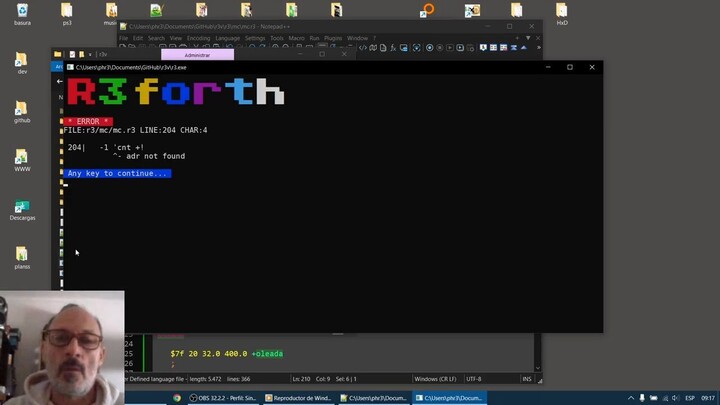Click the Run Macro Multiple Times icon
The image size is (720, 405).
click(x=460, y=48)
